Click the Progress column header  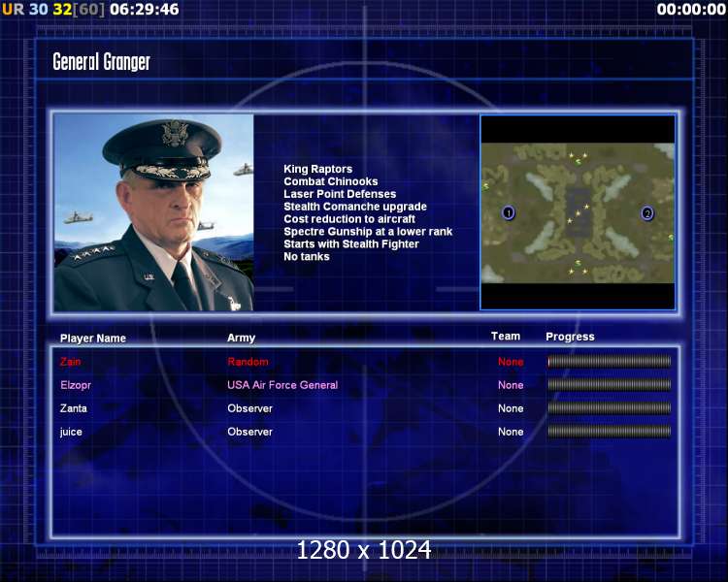click(x=570, y=337)
